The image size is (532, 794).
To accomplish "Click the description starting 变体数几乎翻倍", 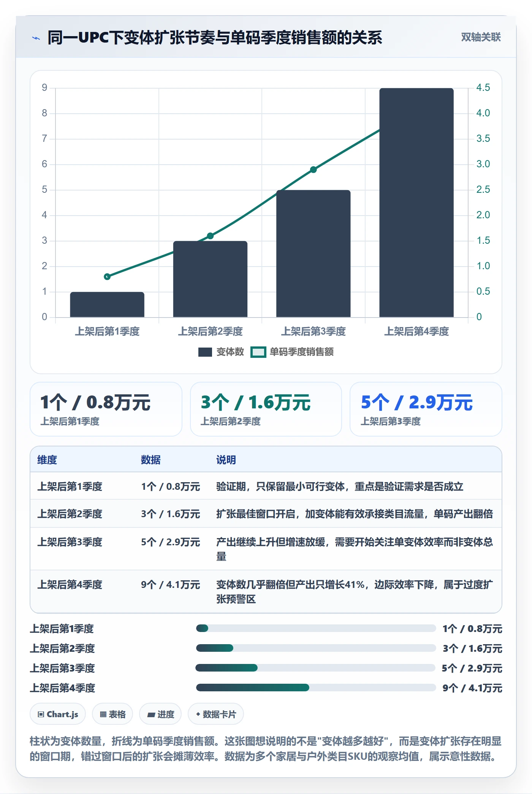I will point(355,592).
